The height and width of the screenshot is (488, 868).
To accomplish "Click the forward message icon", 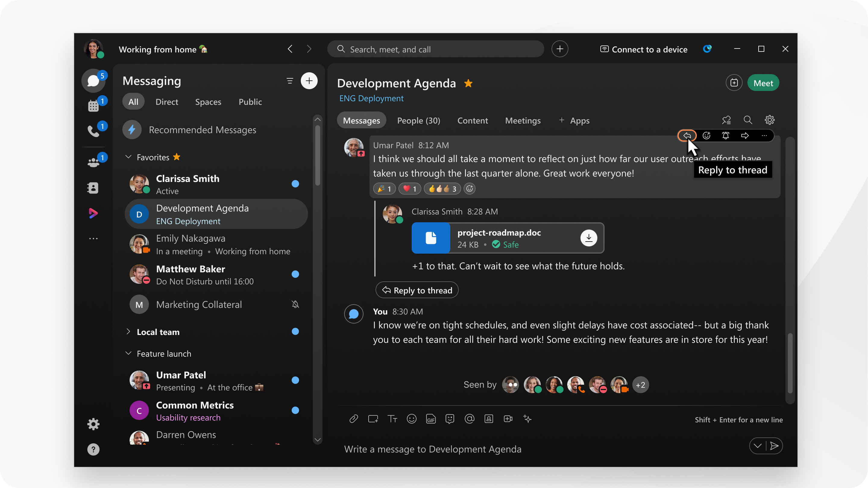I will (x=745, y=136).
